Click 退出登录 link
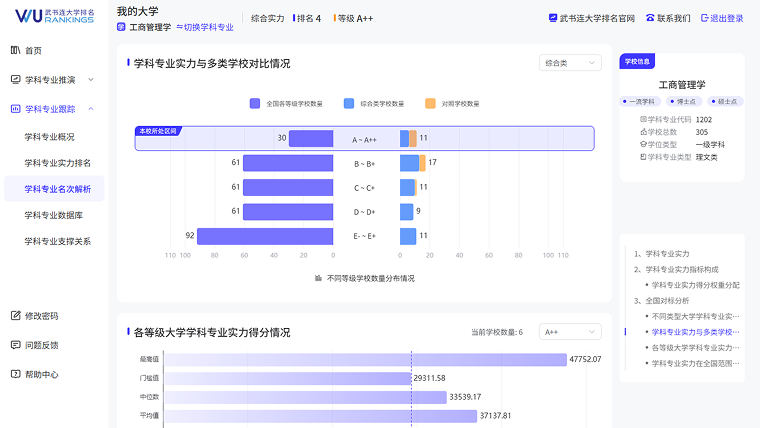760x428 pixels. tap(727, 18)
